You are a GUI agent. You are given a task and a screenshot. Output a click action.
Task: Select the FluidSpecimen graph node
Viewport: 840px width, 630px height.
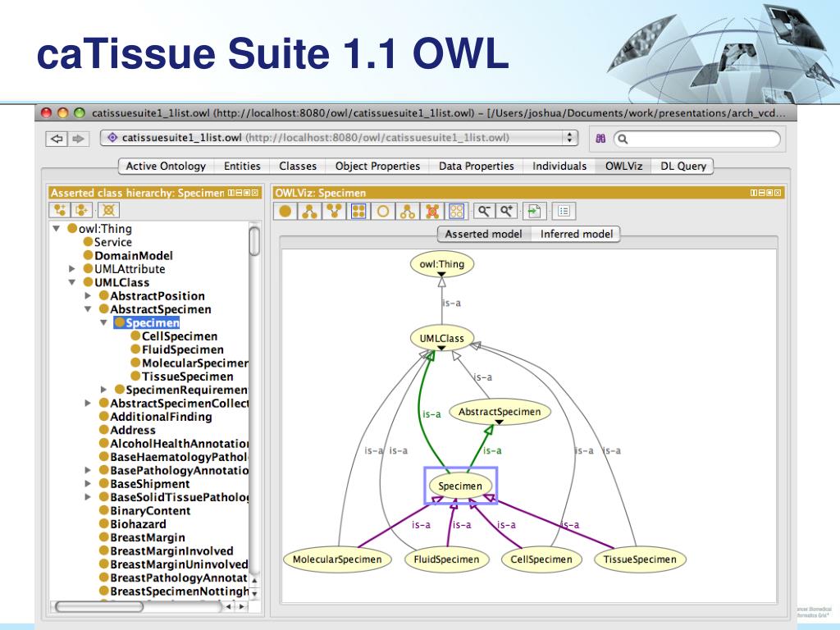[446, 559]
